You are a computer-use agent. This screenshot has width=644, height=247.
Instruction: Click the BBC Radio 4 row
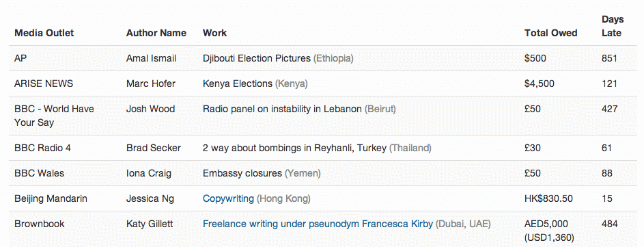coord(322,148)
